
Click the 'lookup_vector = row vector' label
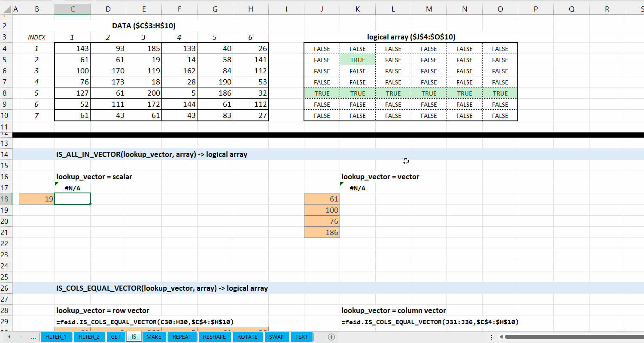(x=103, y=310)
